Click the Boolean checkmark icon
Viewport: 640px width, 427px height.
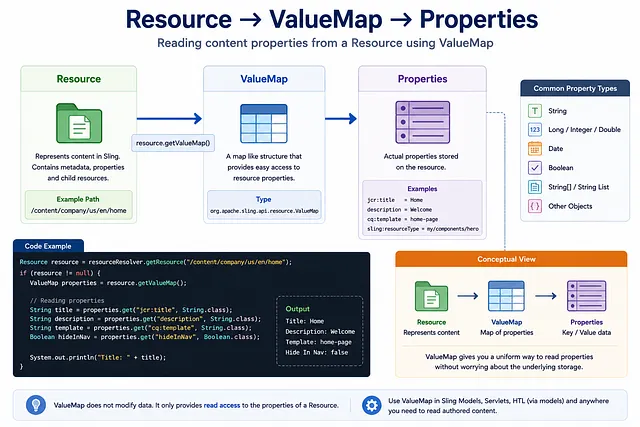pos(535,168)
